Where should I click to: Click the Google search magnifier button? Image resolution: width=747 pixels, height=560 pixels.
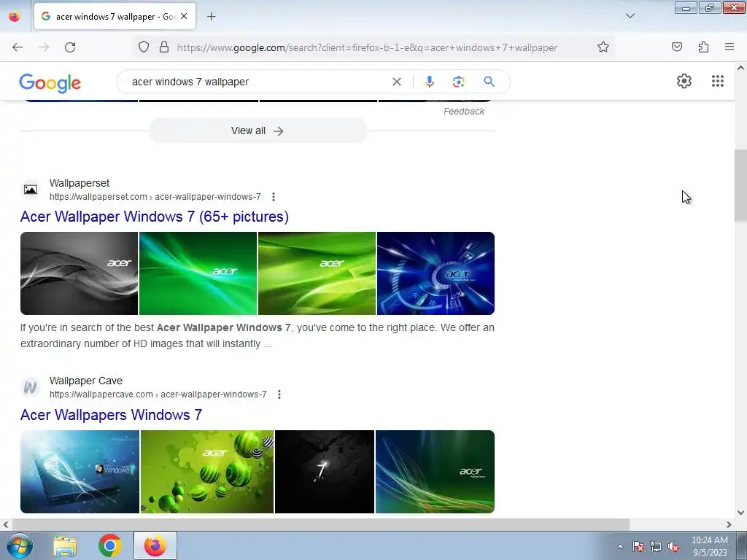[489, 82]
